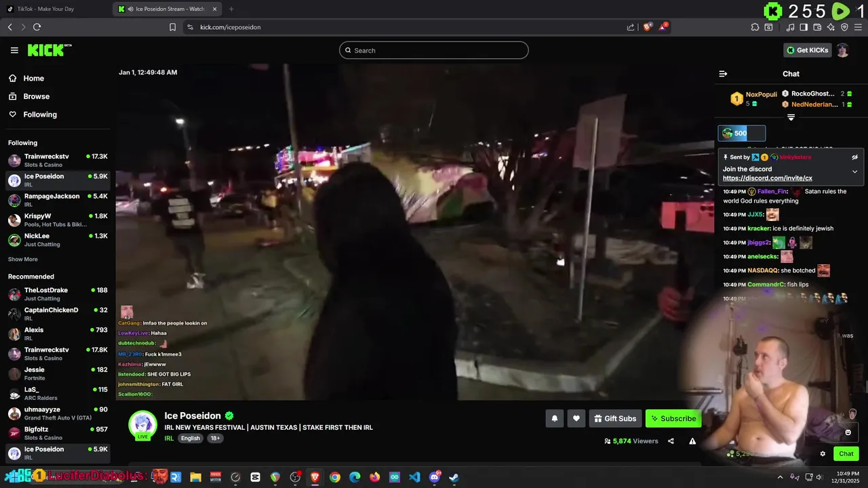Open Leo AI sparkle icon
This screenshot has height=488, width=868.
(x=831, y=27)
